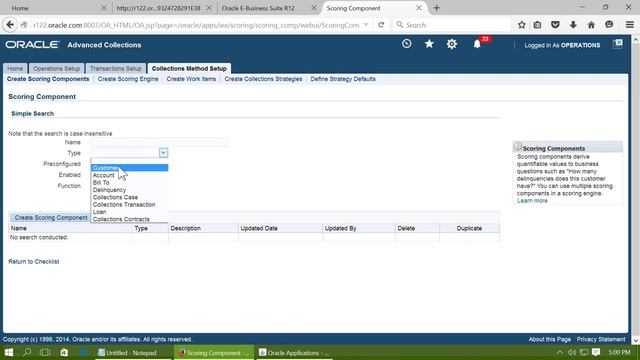Screen dimensions: 640x360
Task: Click Create Scoring Component button
Action: click(x=51, y=218)
